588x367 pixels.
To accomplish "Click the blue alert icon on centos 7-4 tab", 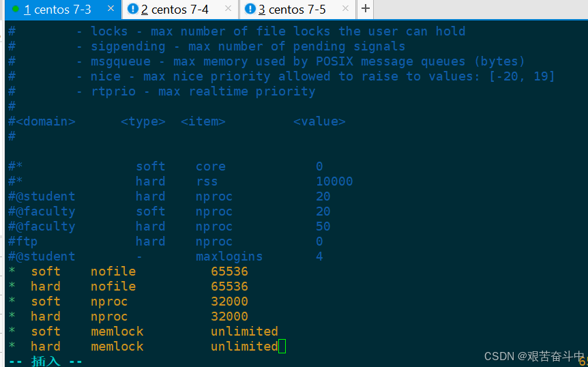I will [133, 9].
